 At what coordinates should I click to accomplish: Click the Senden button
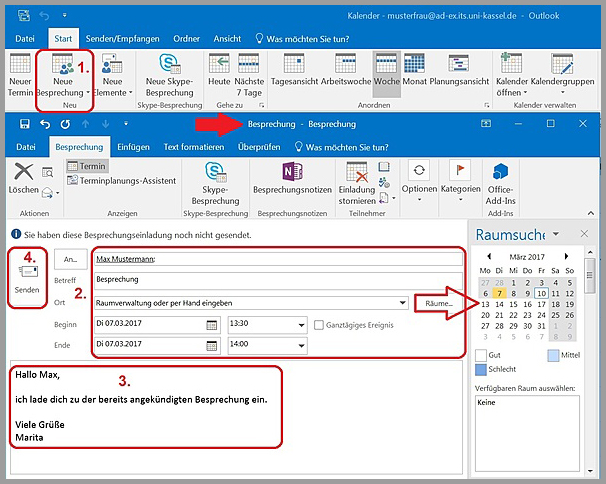(27, 279)
